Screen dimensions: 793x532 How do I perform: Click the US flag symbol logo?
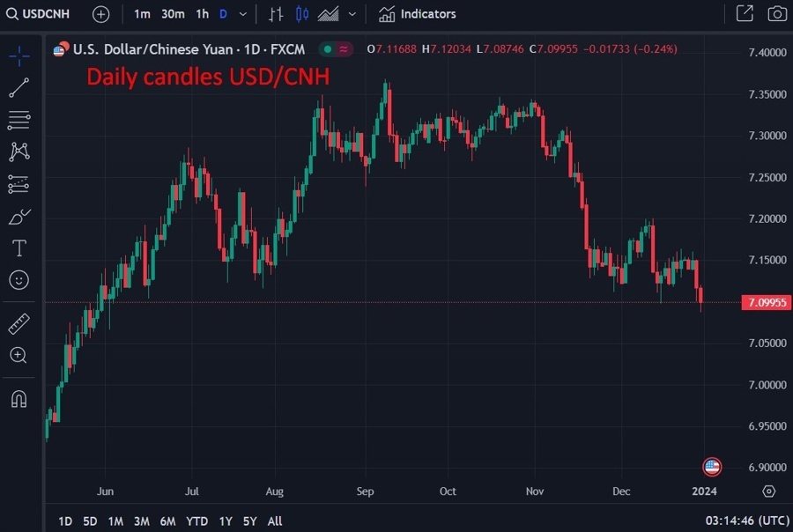[61, 49]
